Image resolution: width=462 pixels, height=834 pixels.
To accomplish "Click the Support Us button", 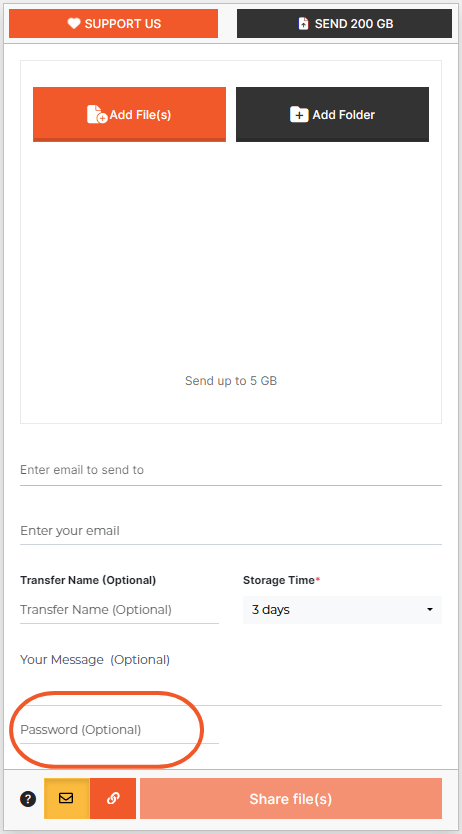I will pyautogui.click(x=113, y=23).
